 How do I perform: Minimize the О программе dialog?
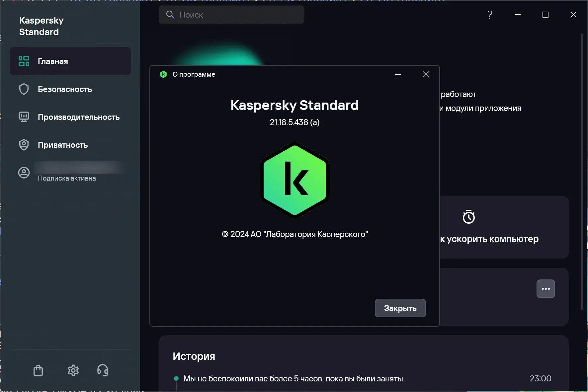click(398, 74)
